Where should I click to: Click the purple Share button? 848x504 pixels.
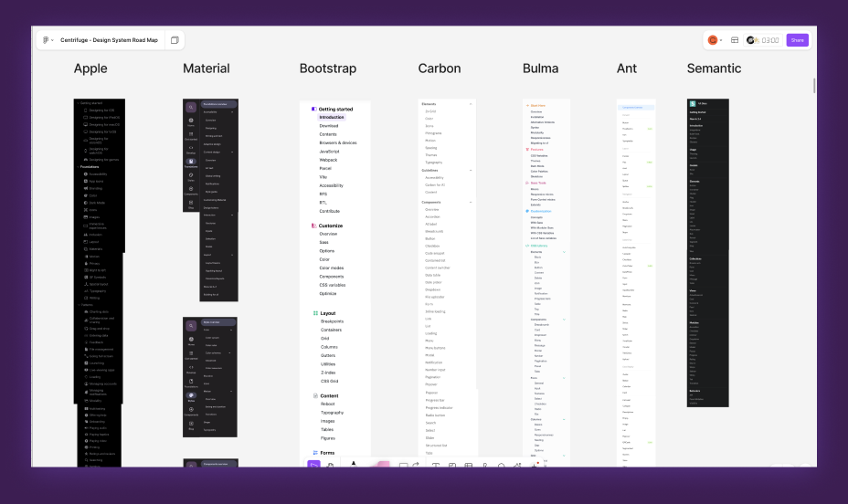[x=797, y=40]
